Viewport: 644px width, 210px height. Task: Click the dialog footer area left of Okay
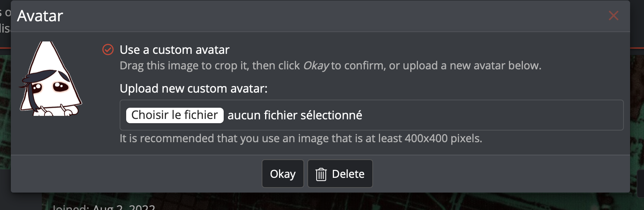(135, 174)
